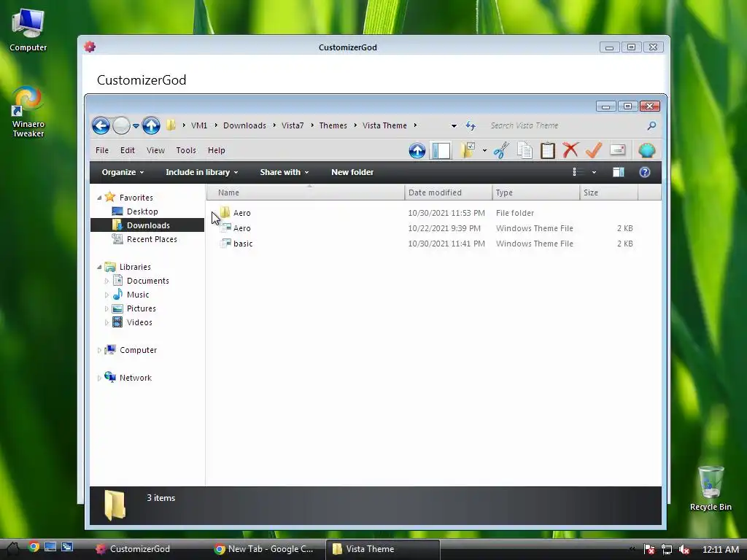Expand arrow after Vista Theme breadcrumb
747x560 pixels.
point(415,125)
